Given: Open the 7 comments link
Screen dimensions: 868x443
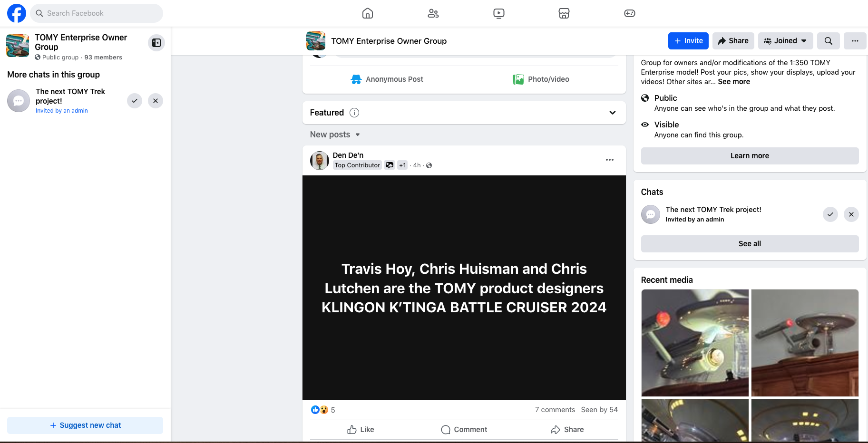Looking at the screenshot, I should click(555, 410).
